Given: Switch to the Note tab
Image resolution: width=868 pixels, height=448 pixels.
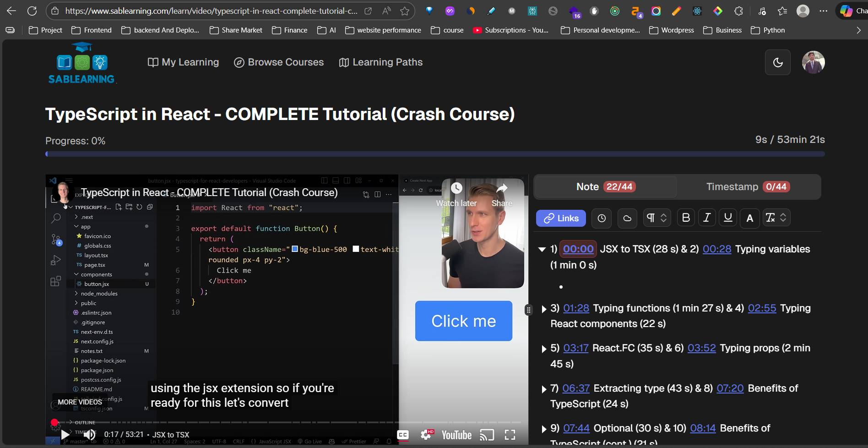Looking at the screenshot, I should coord(606,187).
